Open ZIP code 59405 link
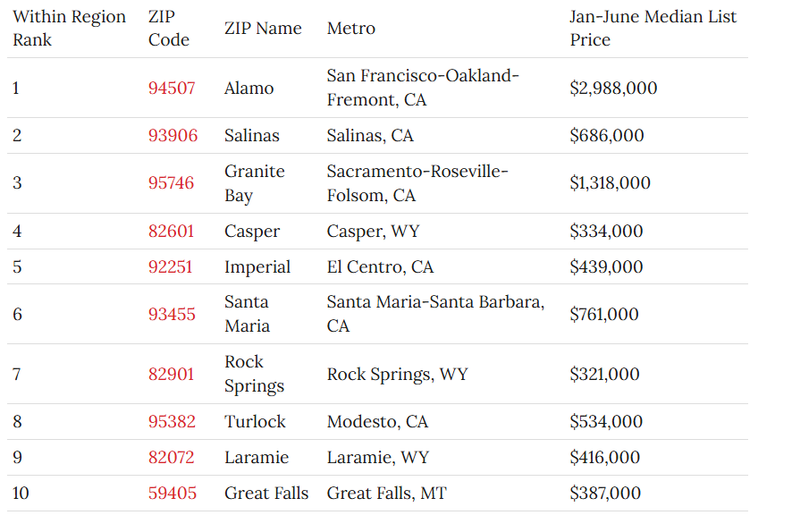The height and width of the screenshot is (532, 792). (x=173, y=493)
